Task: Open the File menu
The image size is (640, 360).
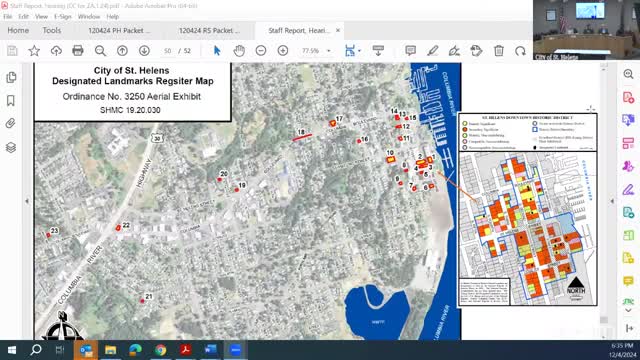Action: click(7, 17)
